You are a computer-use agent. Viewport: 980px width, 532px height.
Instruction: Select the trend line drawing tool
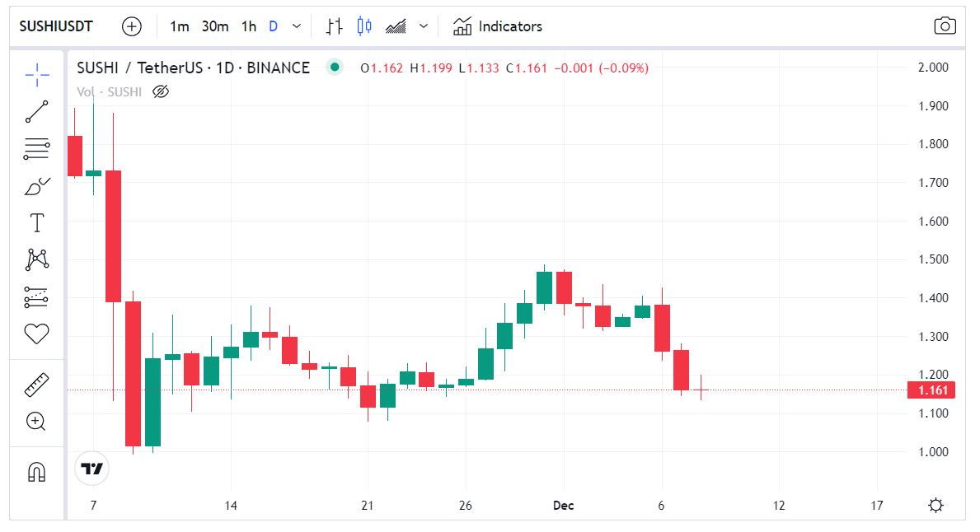[37, 112]
